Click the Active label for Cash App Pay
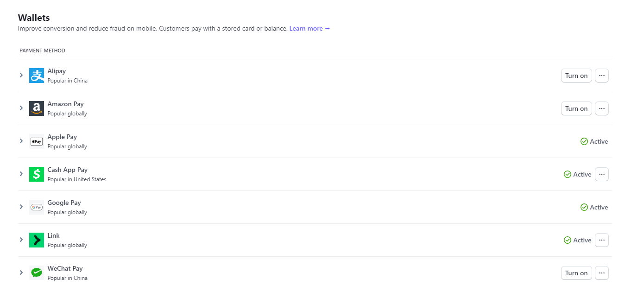644x298 pixels. 582,174
